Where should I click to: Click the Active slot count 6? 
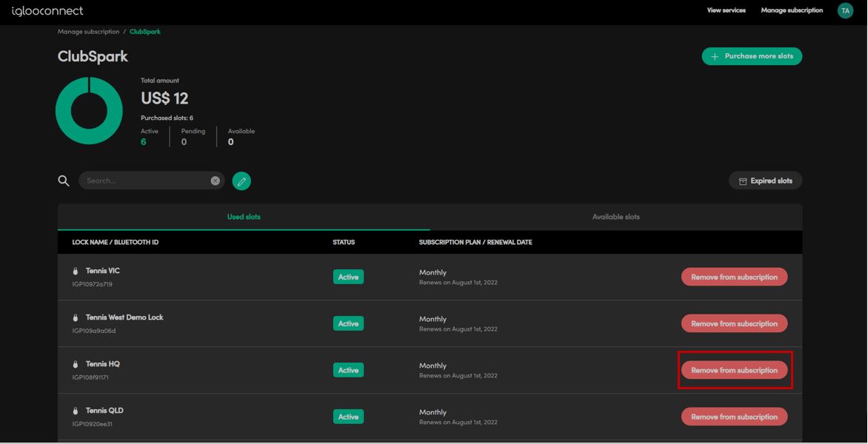tap(144, 141)
